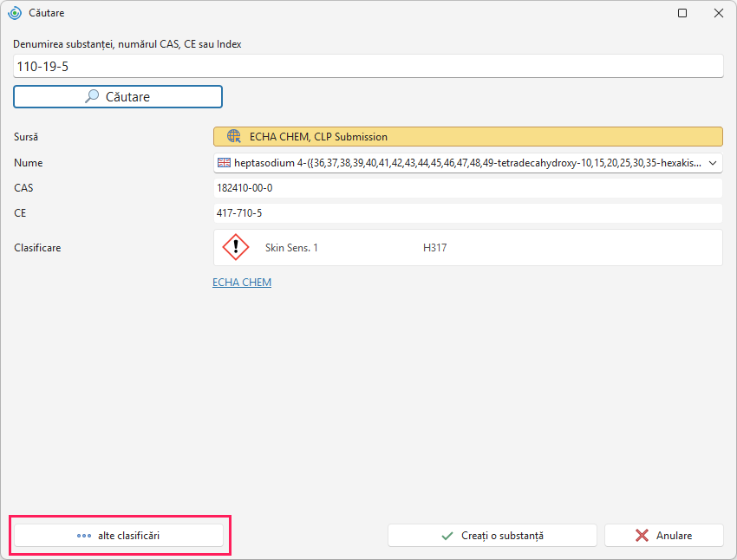Click the UK flag icon in Nume field

pyautogui.click(x=224, y=163)
